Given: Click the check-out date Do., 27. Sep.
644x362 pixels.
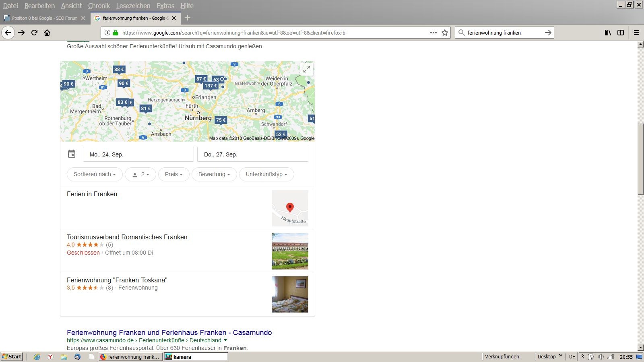Looking at the screenshot, I should tap(252, 154).
